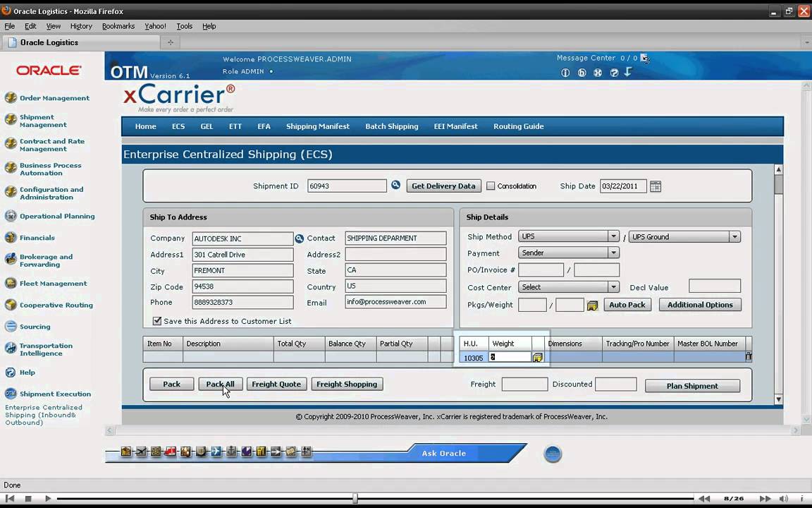Click the play button in video controls

tap(48, 498)
